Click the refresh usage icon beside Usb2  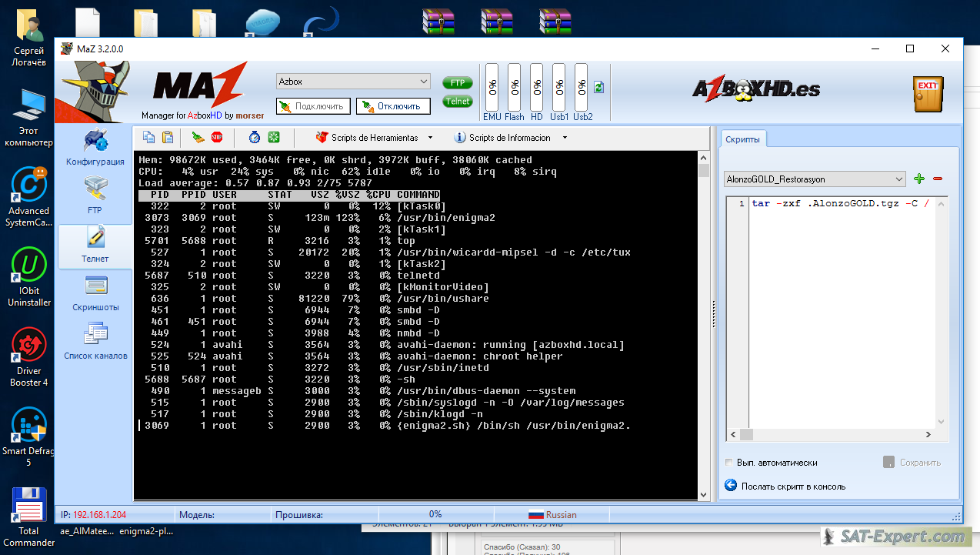pos(598,88)
